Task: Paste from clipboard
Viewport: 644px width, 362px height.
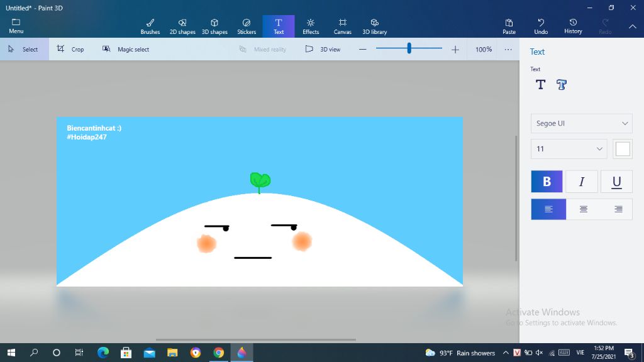Action: tap(509, 26)
